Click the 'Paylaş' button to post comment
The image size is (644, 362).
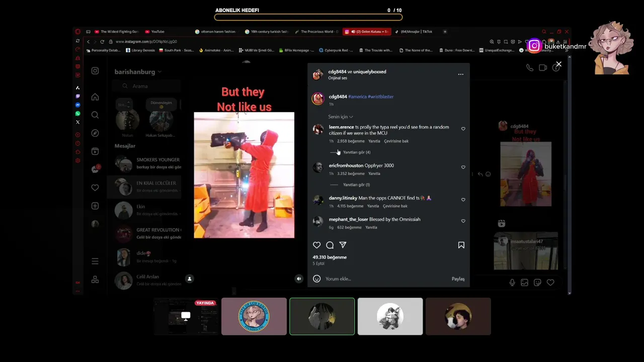coord(458,279)
